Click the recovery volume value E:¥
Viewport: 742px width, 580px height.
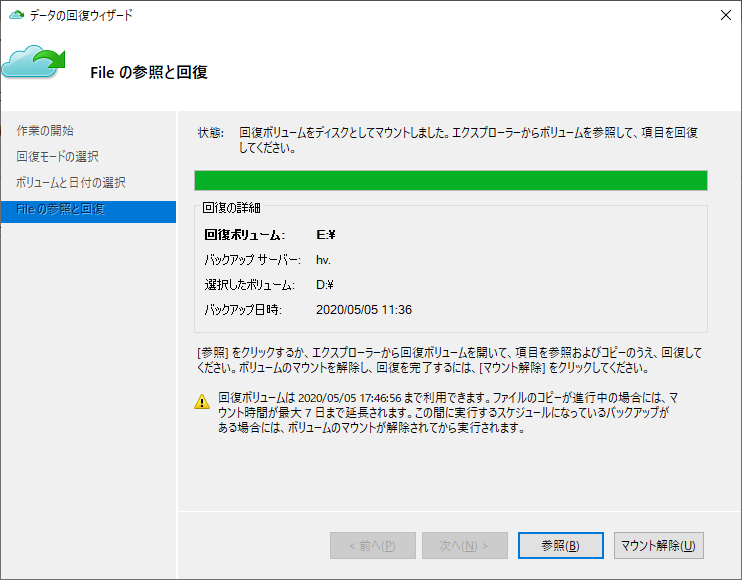tap(326, 235)
